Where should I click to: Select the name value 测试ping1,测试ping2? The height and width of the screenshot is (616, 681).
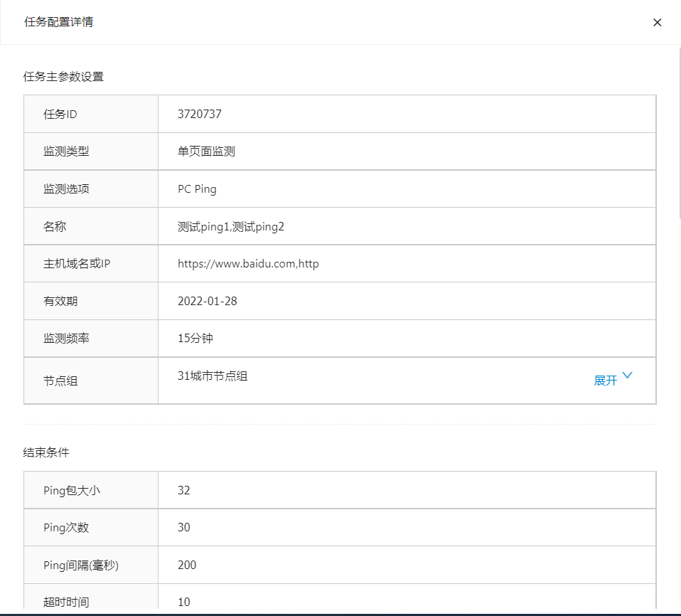230,226
